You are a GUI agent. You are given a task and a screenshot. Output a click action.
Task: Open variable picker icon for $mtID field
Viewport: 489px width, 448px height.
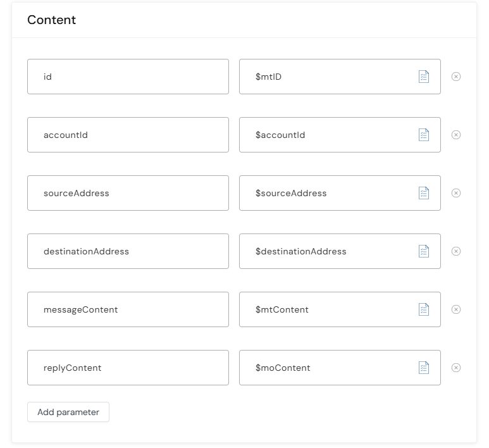(423, 77)
